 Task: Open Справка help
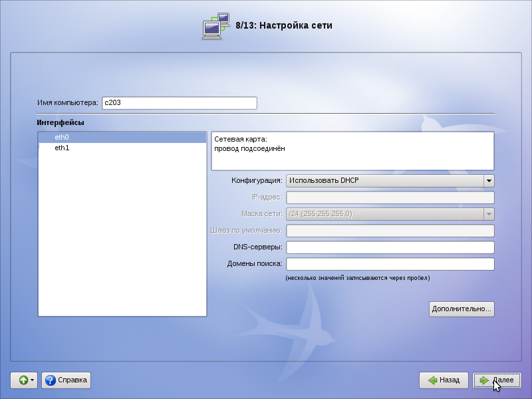click(66, 380)
